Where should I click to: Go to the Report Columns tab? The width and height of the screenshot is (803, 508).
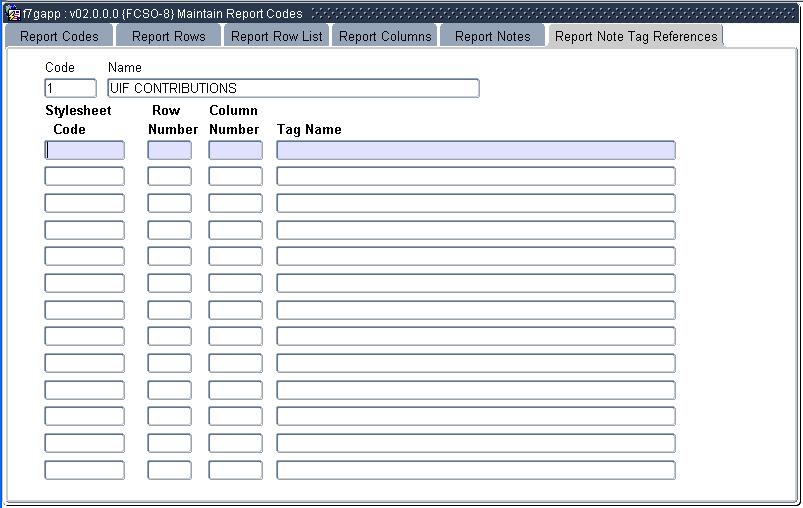tap(385, 36)
